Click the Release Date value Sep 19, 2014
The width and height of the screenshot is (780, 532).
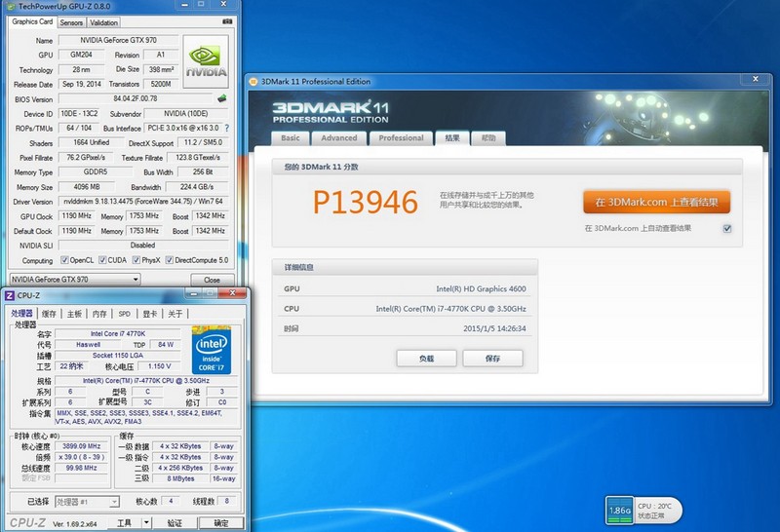click(x=82, y=84)
